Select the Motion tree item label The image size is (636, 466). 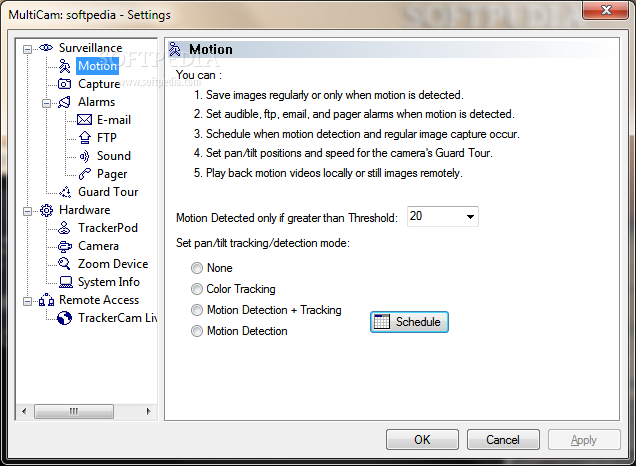click(x=97, y=66)
